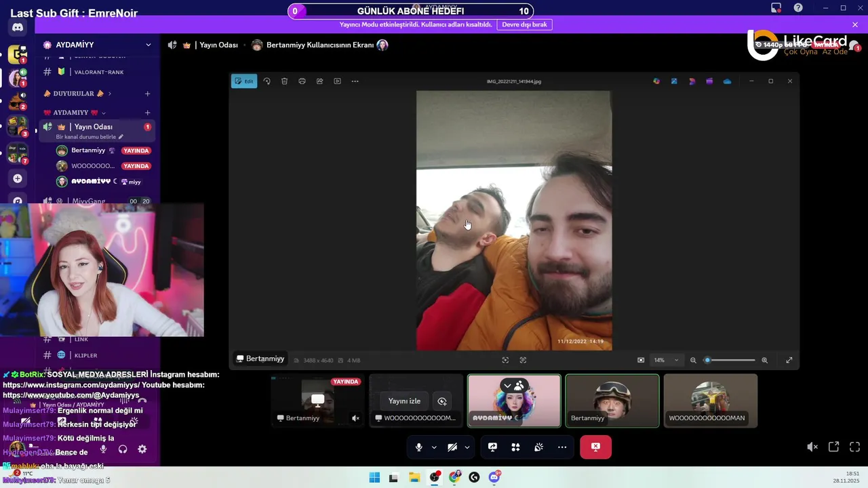Expand AYDAMİYY server header dropdown

click(148, 45)
